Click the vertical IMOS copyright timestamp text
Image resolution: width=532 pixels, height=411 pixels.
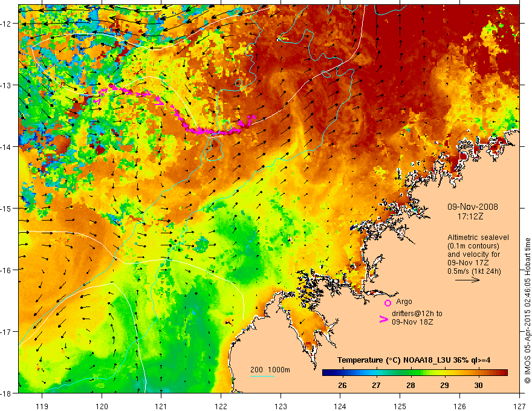(527, 311)
